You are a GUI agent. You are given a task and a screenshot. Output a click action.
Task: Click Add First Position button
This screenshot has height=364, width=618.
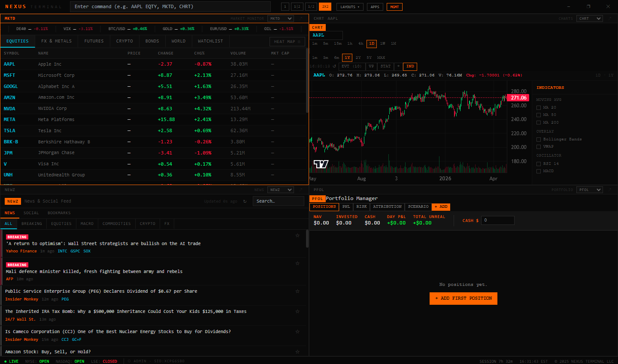pyautogui.click(x=463, y=298)
